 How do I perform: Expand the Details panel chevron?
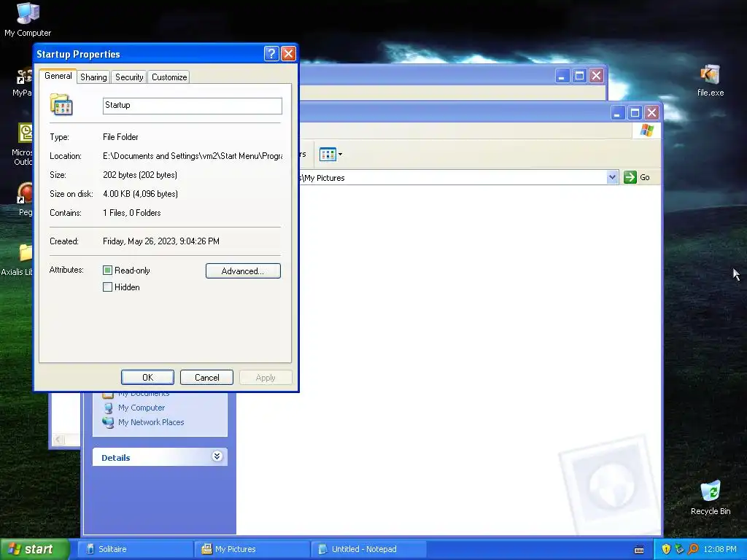pyautogui.click(x=217, y=456)
